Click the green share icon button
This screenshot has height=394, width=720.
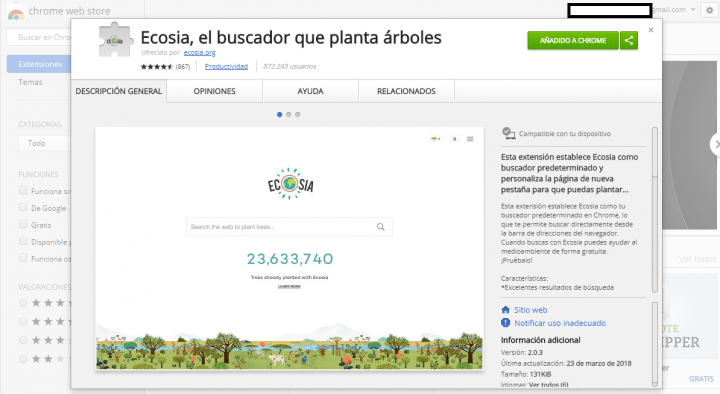[x=629, y=40]
